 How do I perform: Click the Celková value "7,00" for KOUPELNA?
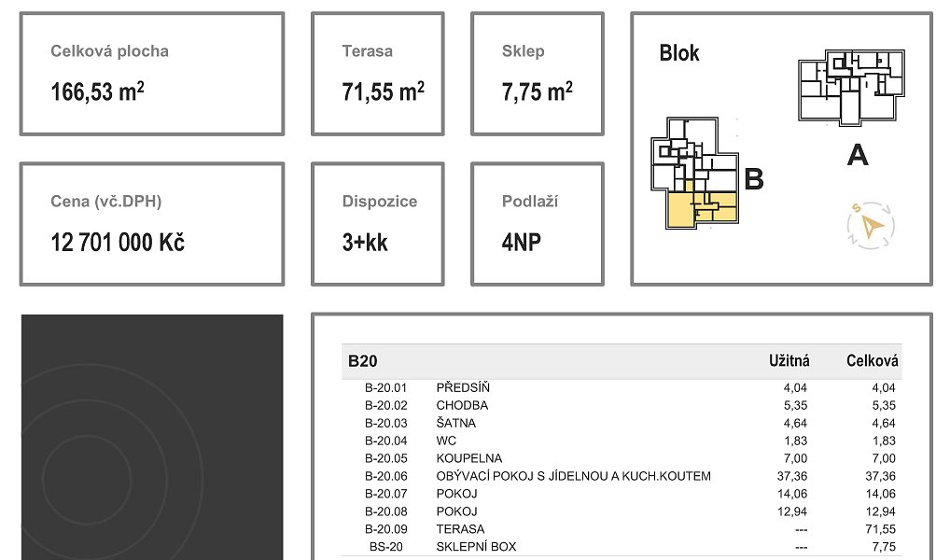[884, 458]
